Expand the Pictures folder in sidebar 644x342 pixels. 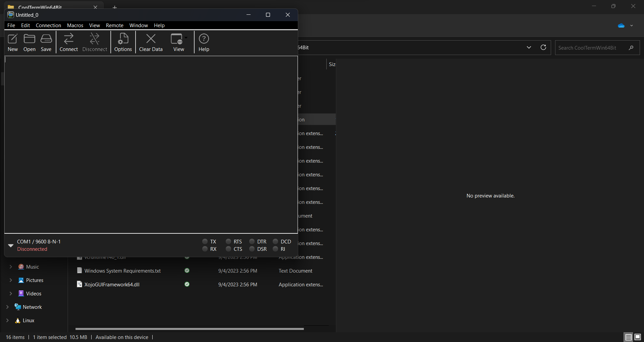click(x=11, y=280)
